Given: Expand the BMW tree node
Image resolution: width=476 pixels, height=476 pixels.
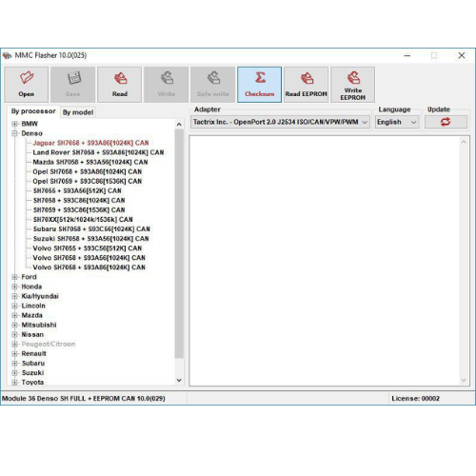Looking at the screenshot, I should coord(14,124).
